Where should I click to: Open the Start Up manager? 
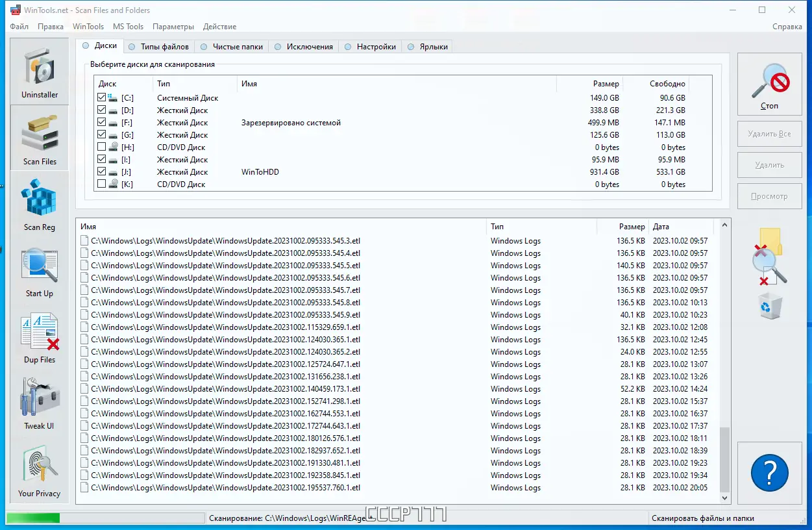coord(40,270)
